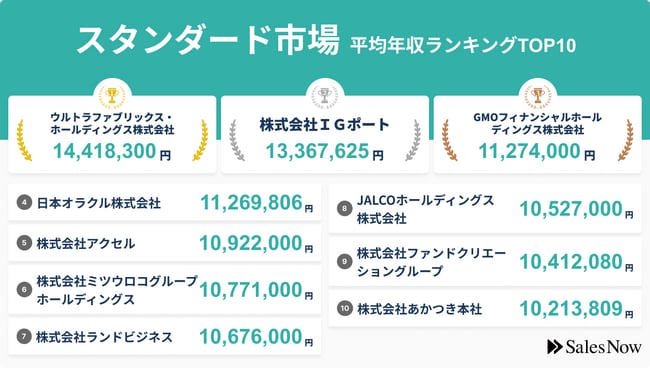Image resolution: width=650 pixels, height=369 pixels.
Task: Click the bronze trophy icon
Action: [x=538, y=96]
